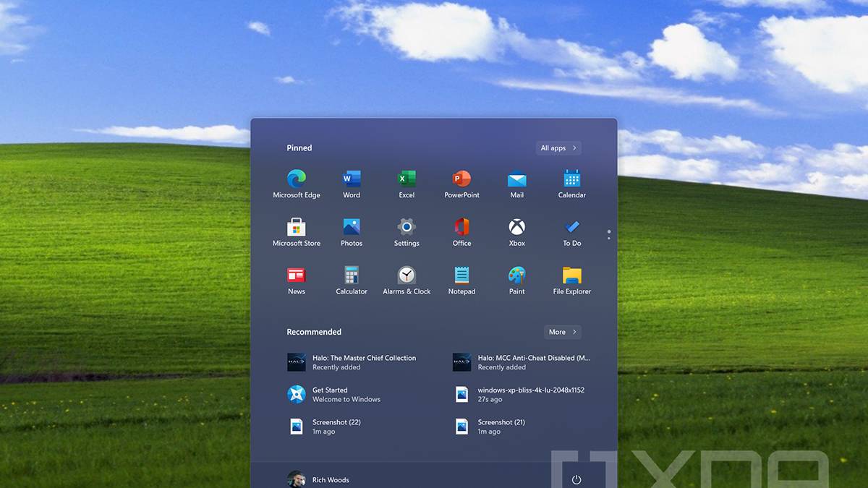Open the Excel pinned app
This screenshot has width=868, height=488.
point(407,184)
